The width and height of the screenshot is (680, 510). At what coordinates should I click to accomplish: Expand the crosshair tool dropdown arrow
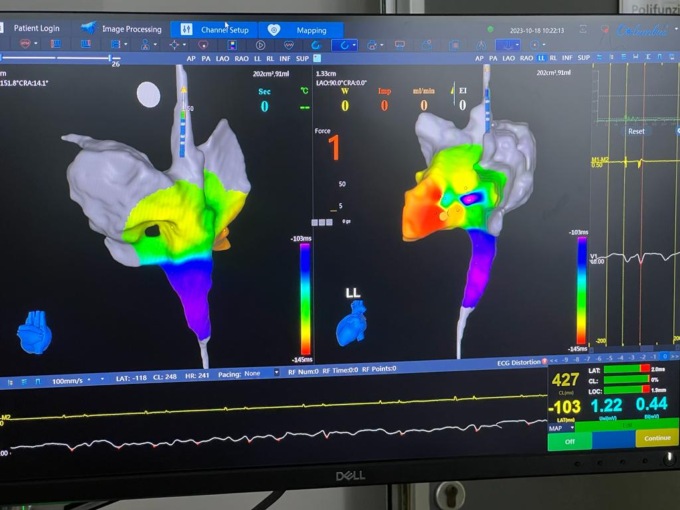(184, 45)
